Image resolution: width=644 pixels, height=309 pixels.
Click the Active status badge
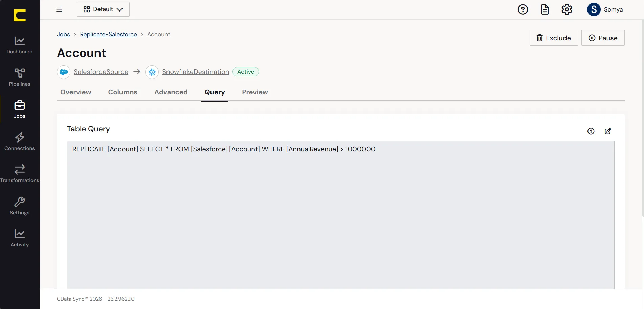click(x=246, y=72)
